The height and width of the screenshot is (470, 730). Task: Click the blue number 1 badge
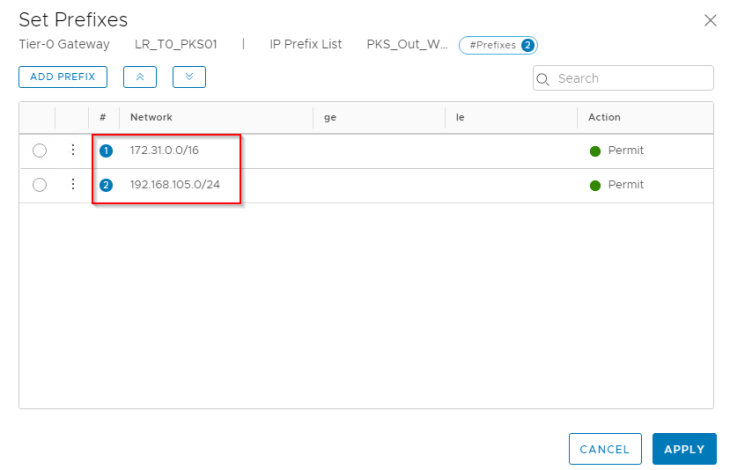tap(106, 151)
